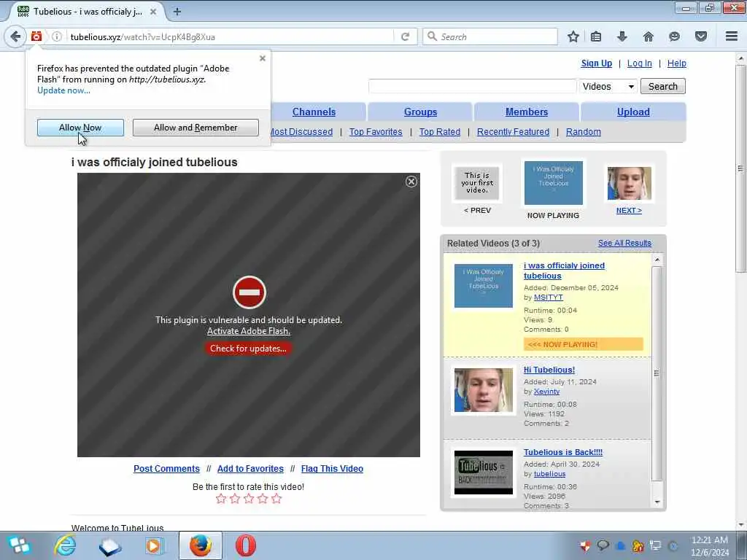Open the Groups tab

tap(420, 112)
